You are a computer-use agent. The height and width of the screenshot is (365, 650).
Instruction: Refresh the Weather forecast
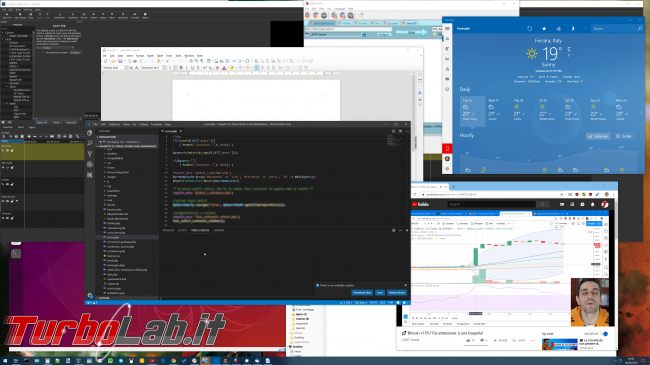point(529,29)
